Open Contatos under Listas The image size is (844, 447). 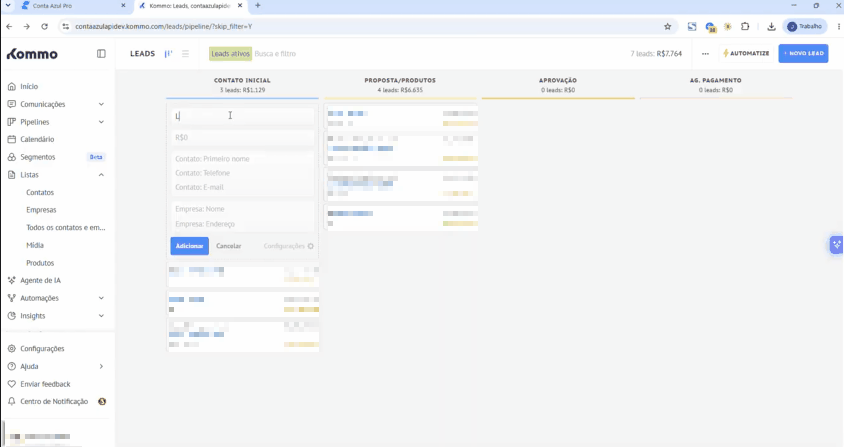(x=40, y=192)
